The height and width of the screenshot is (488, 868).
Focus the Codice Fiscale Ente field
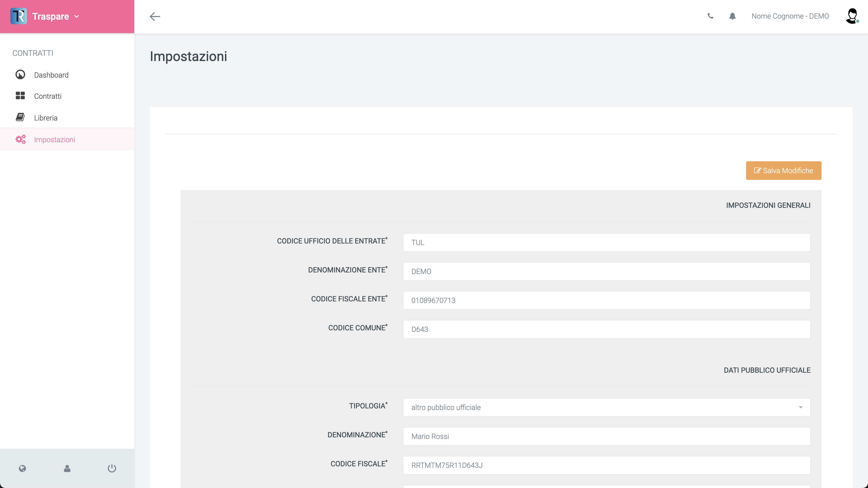pos(607,300)
